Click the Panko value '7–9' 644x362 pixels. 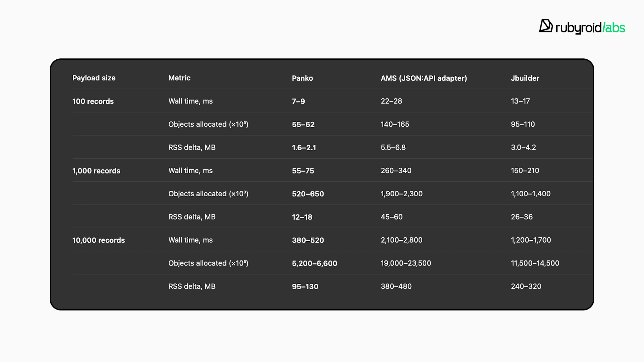tap(298, 101)
